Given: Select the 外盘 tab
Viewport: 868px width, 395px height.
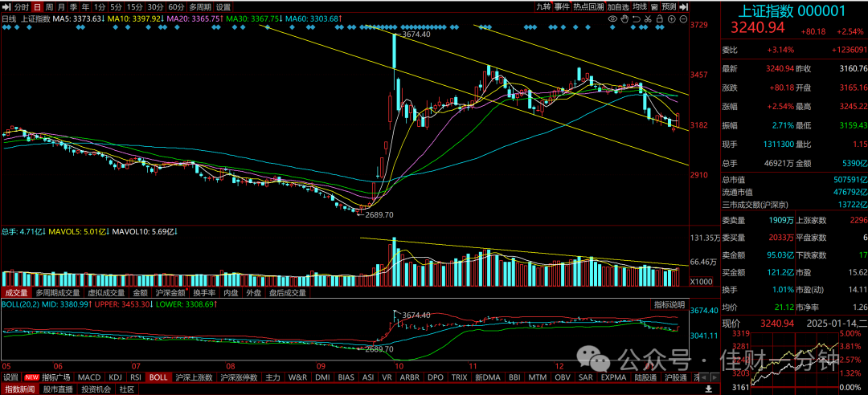Looking at the screenshot, I should tap(254, 293).
